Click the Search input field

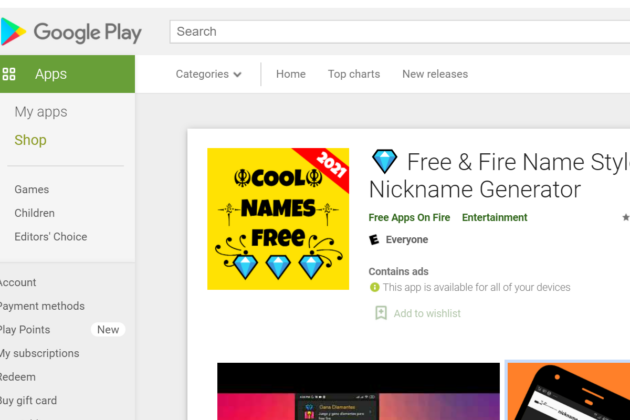pyautogui.click(x=400, y=31)
